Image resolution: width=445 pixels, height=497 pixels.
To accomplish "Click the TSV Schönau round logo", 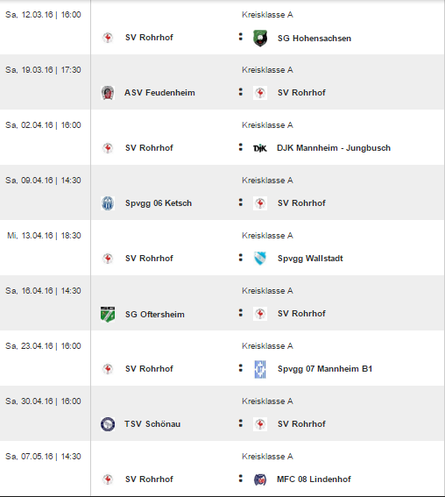I will point(108,424).
